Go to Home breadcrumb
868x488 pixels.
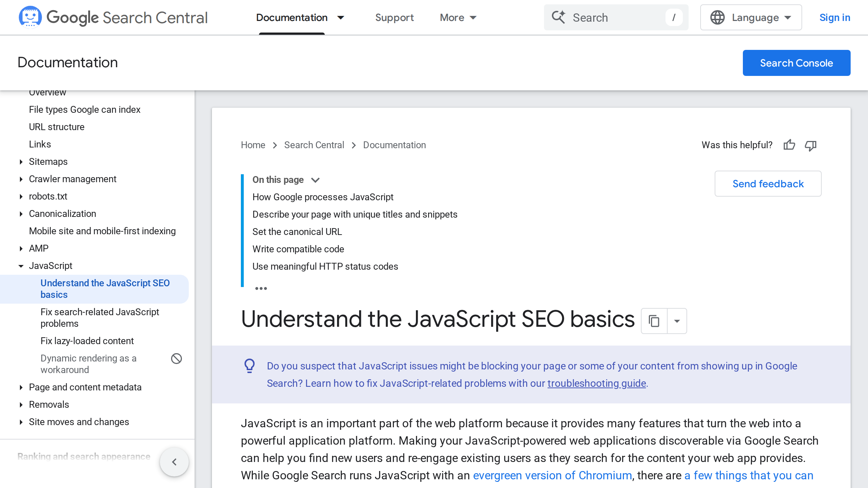tap(253, 145)
